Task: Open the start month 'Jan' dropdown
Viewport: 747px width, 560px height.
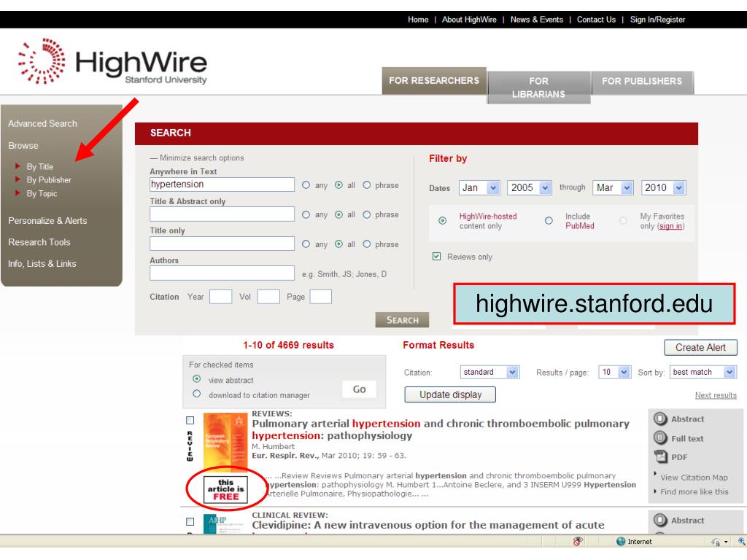Action: pyautogui.click(x=479, y=187)
